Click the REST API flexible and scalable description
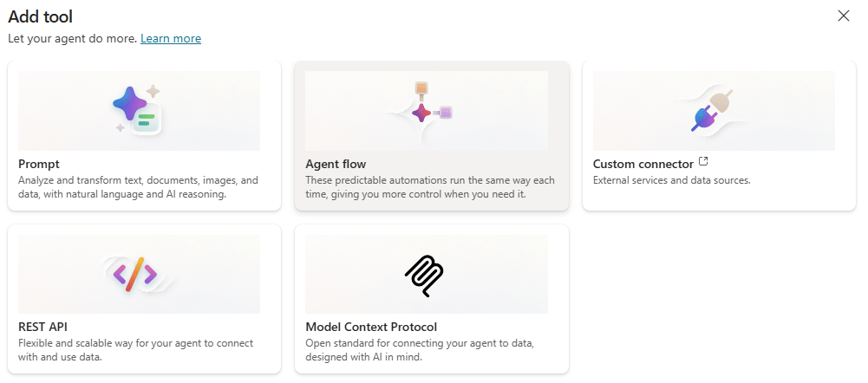The height and width of the screenshot is (383, 868). pos(137,350)
